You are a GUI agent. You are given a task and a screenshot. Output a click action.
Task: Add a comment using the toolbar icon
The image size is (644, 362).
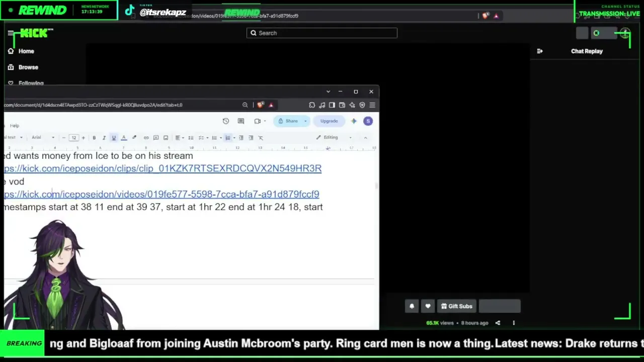click(x=156, y=138)
